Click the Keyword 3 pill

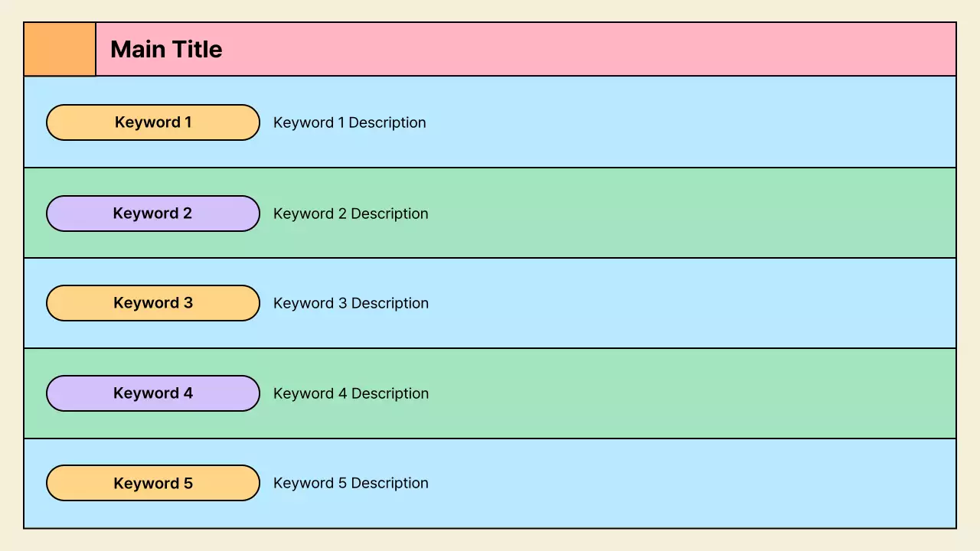point(153,303)
